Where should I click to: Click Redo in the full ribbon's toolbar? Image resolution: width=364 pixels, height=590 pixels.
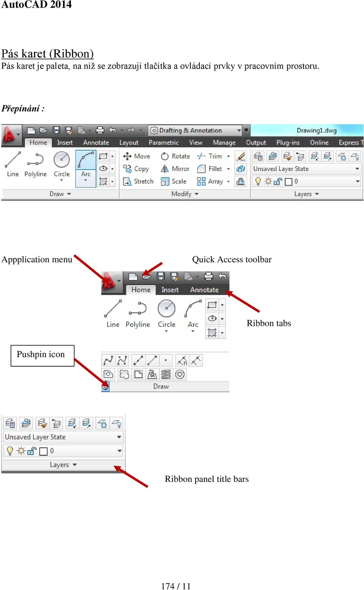pyautogui.click(x=131, y=130)
